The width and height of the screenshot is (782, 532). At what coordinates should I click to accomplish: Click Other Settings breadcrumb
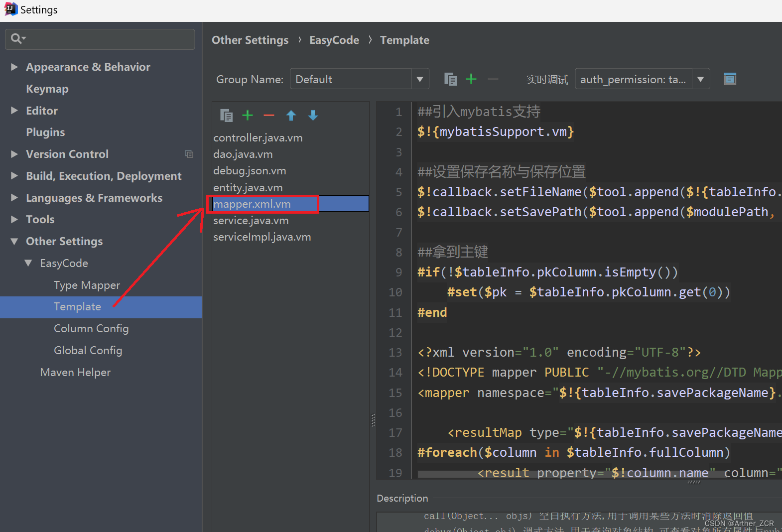click(x=250, y=40)
